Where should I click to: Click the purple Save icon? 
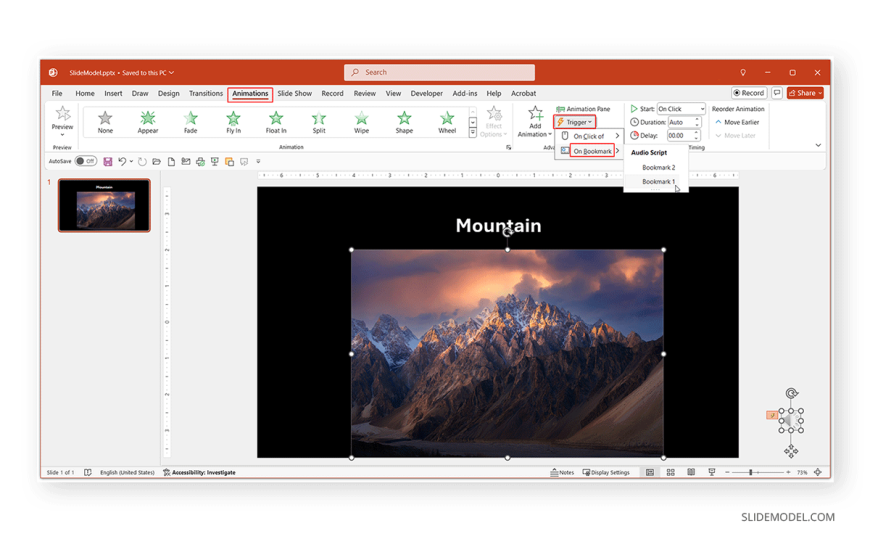(x=108, y=162)
